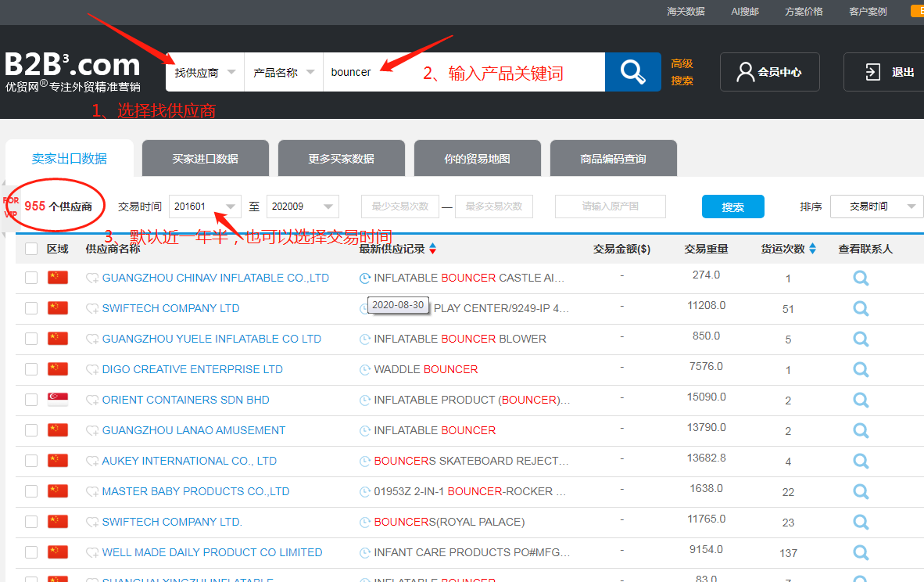Switch to 商品编码查询 tab
924x582 pixels.
click(614, 158)
